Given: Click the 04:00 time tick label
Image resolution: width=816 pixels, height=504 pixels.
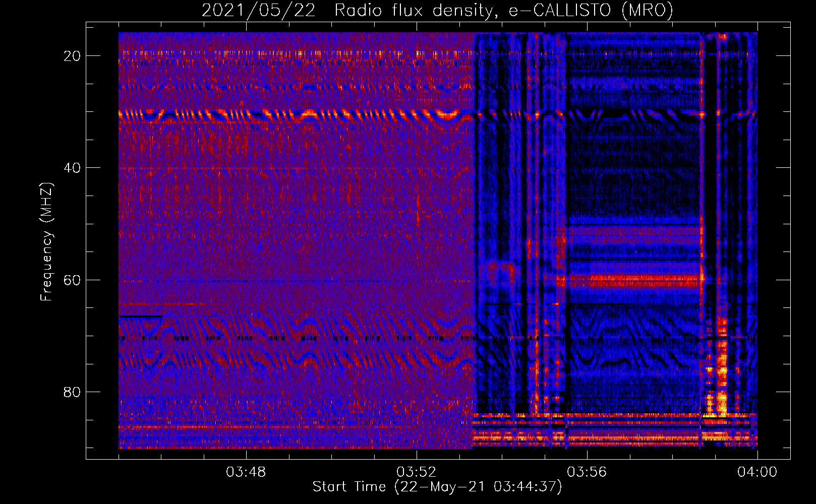Looking at the screenshot, I should pyautogui.click(x=757, y=472).
